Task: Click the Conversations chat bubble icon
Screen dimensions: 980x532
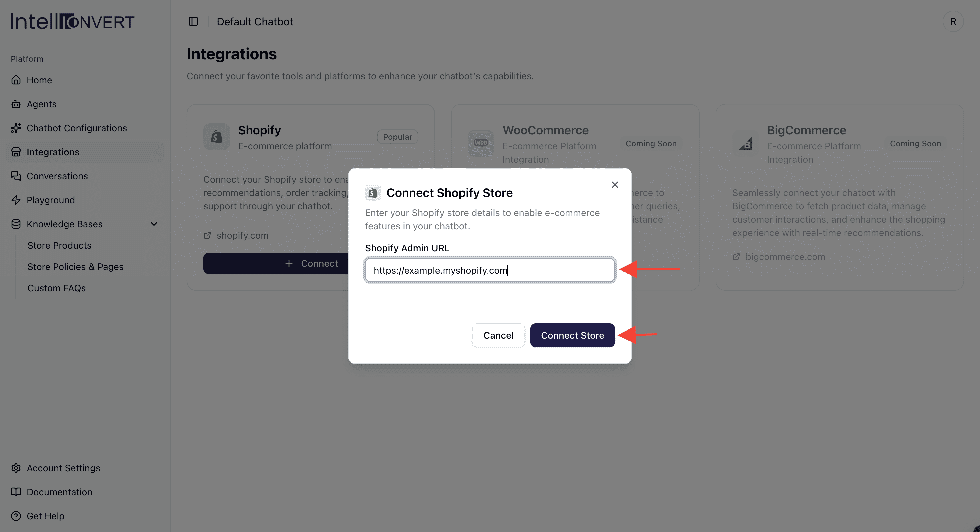Action: [16, 176]
